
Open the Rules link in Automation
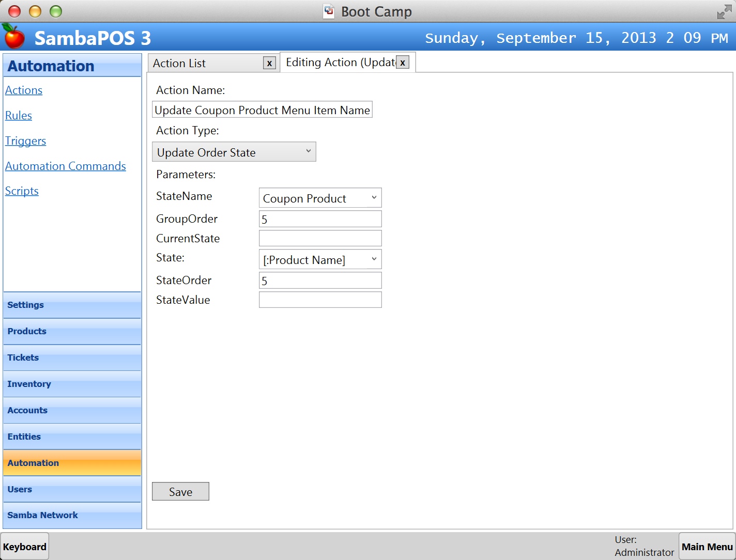click(19, 115)
